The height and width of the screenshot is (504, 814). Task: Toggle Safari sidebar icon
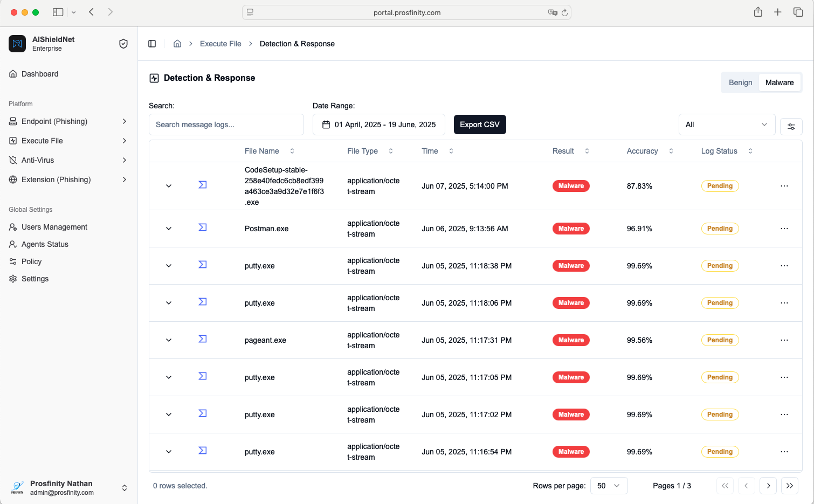(x=58, y=12)
